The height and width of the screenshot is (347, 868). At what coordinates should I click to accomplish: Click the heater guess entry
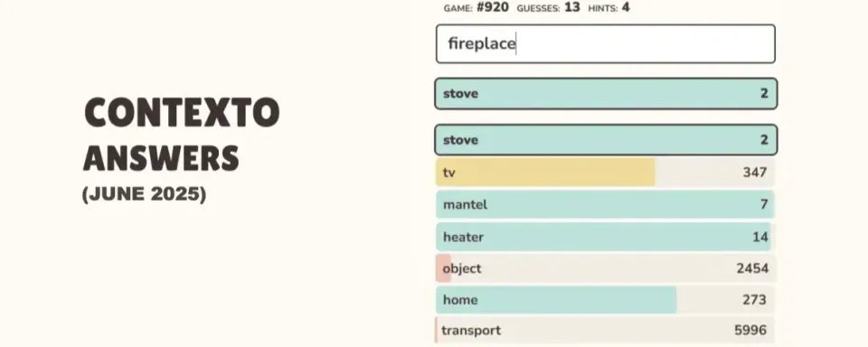tap(606, 238)
